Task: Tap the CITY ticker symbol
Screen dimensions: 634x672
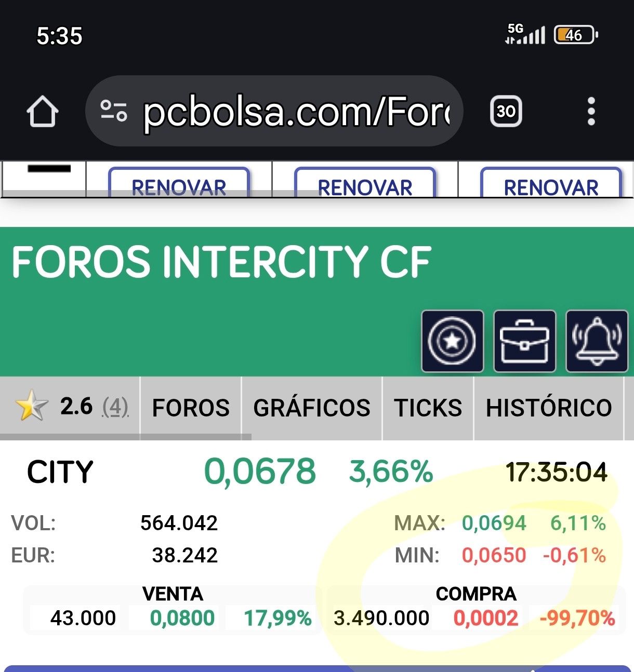Action: (60, 472)
